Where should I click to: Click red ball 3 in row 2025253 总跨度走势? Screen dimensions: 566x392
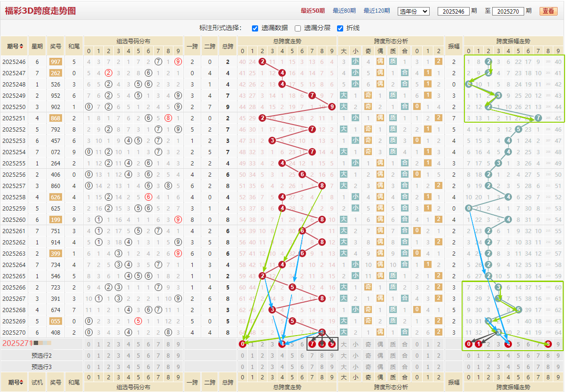pos(272,141)
